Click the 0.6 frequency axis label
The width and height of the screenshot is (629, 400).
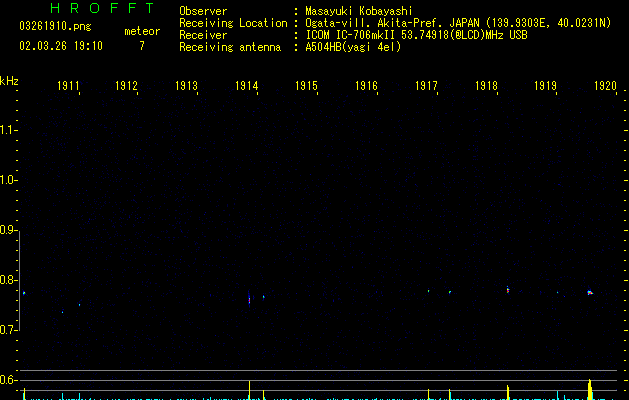click(x=7, y=380)
